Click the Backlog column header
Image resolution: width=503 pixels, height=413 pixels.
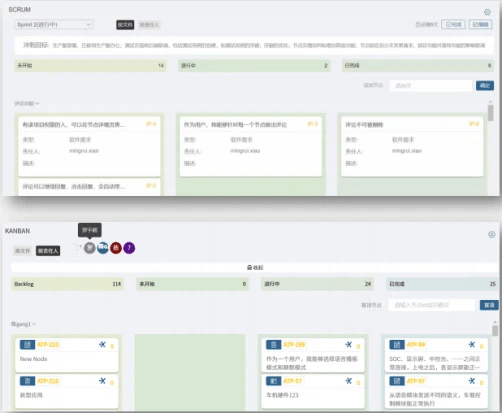click(x=67, y=284)
